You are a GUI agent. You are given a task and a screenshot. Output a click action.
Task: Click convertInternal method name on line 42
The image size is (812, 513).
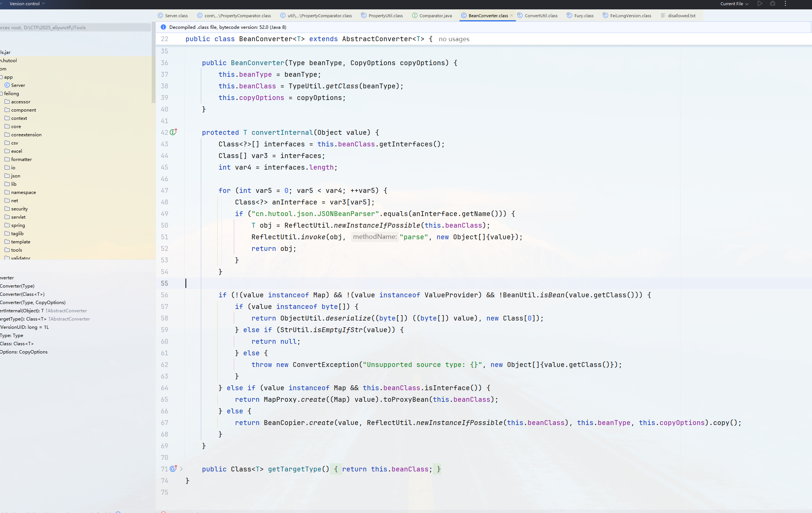click(282, 133)
